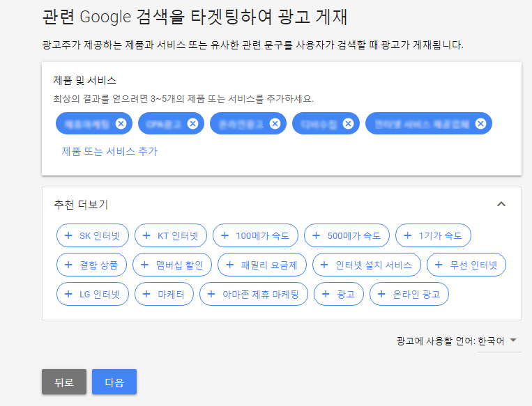Remove the last, widest product chip
The height and width of the screenshot is (406, 532).
(480, 123)
